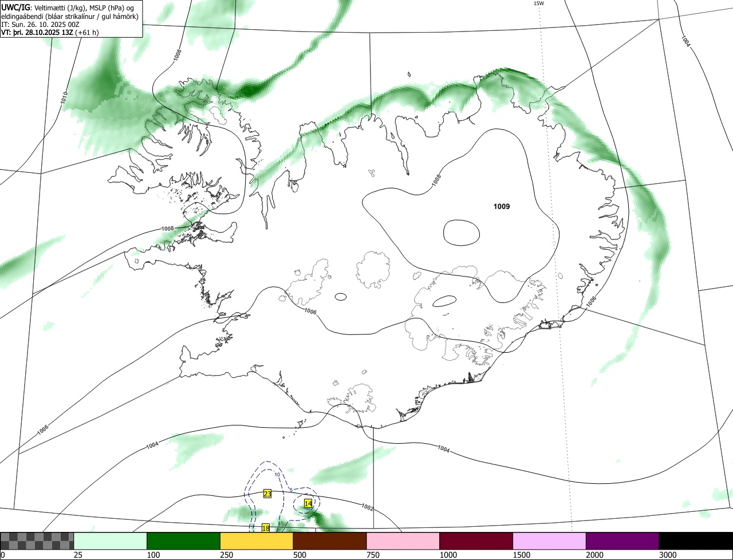The height and width of the screenshot is (560, 733).
Task: Click the legend value 25
Action: [77, 555]
